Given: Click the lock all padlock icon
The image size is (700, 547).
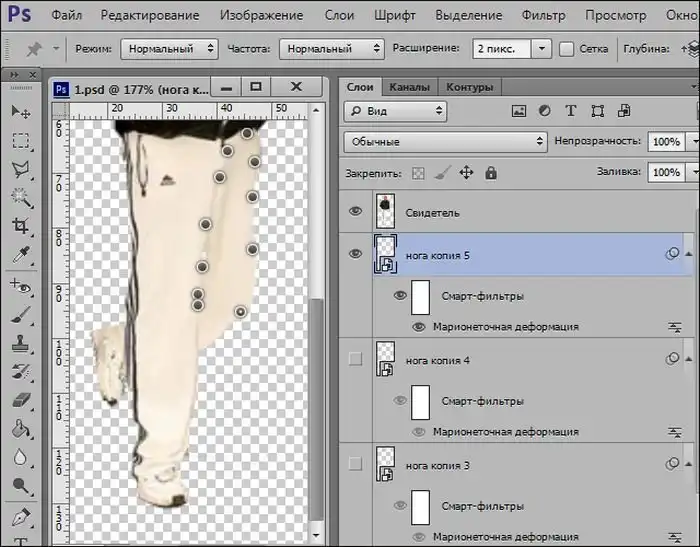Looking at the screenshot, I should tap(491, 173).
